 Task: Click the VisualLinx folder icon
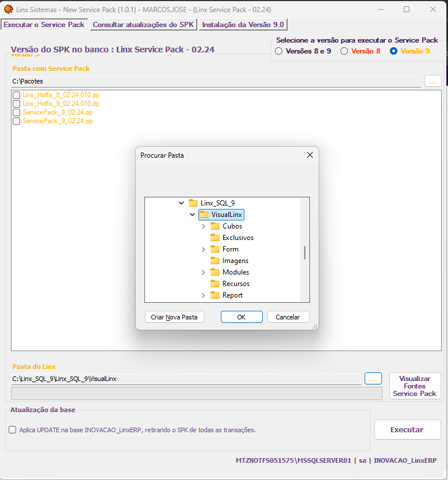point(204,215)
